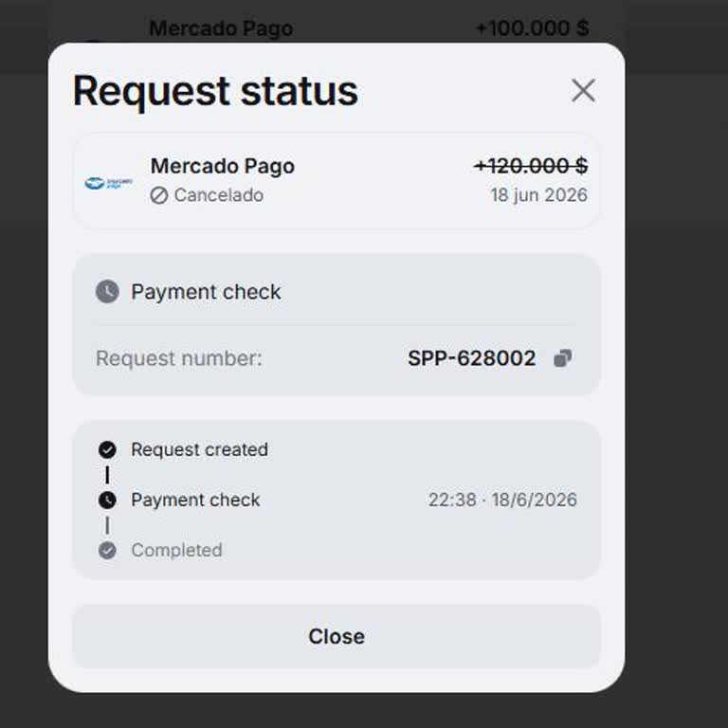Click the crossed-out +120.000 $ amount

coord(531,166)
